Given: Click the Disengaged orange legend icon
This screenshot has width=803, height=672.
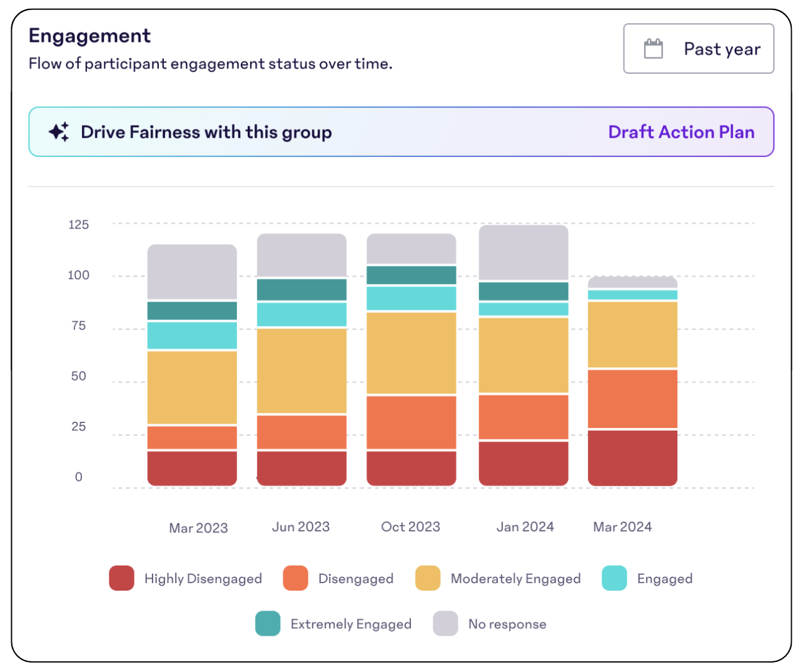Looking at the screenshot, I should pyautogui.click(x=294, y=578).
